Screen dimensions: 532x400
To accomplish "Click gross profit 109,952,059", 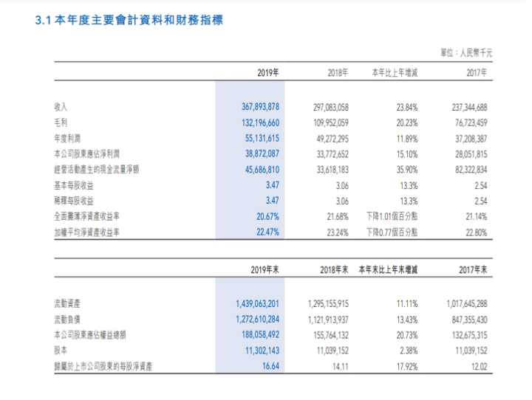I will [331, 123].
